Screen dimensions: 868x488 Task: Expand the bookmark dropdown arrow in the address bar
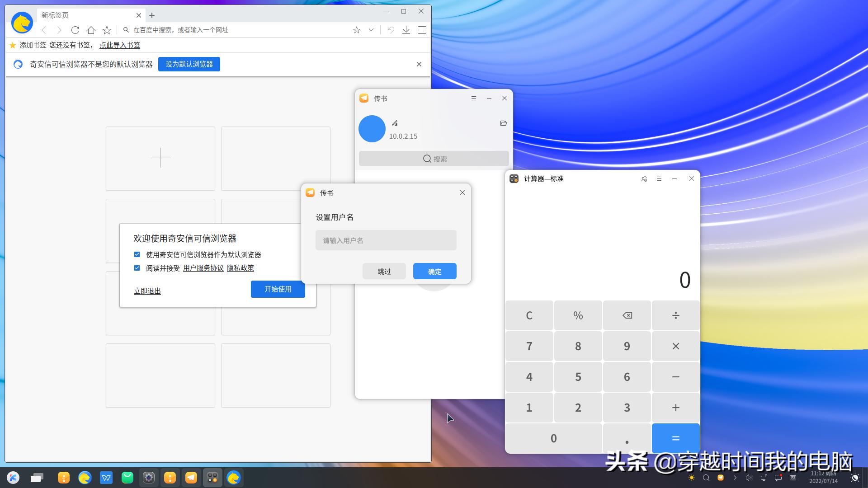pyautogui.click(x=371, y=30)
